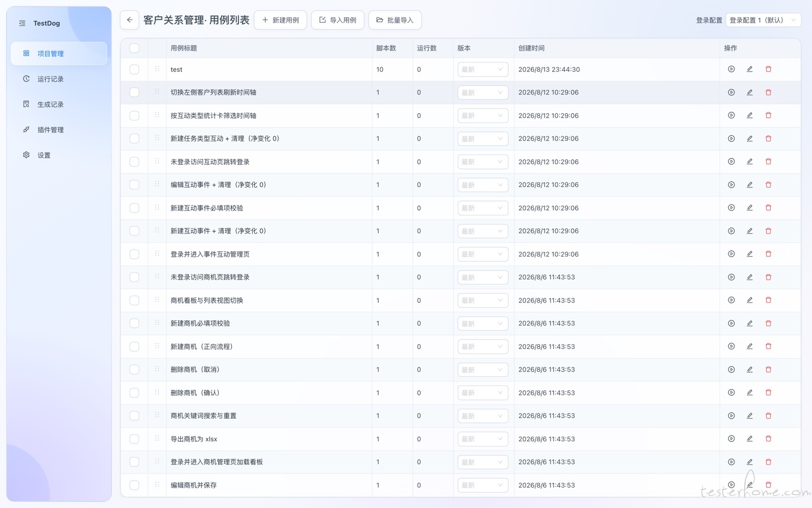Select checkbox for 商机看板与列表视图切换 row
Screen dimensions: 812x508
coord(134,300)
